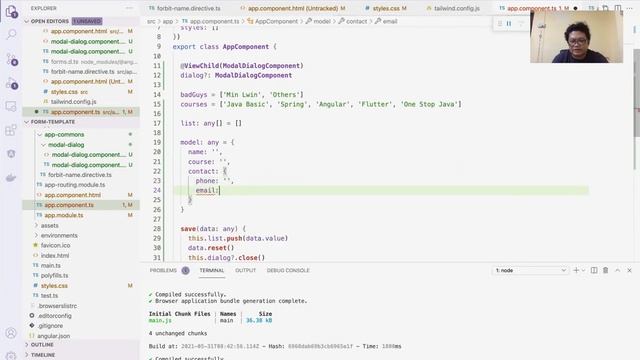This screenshot has height=360, width=640.
Task: Kill terminal with trash icon
Action: click(x=606, y=270)
